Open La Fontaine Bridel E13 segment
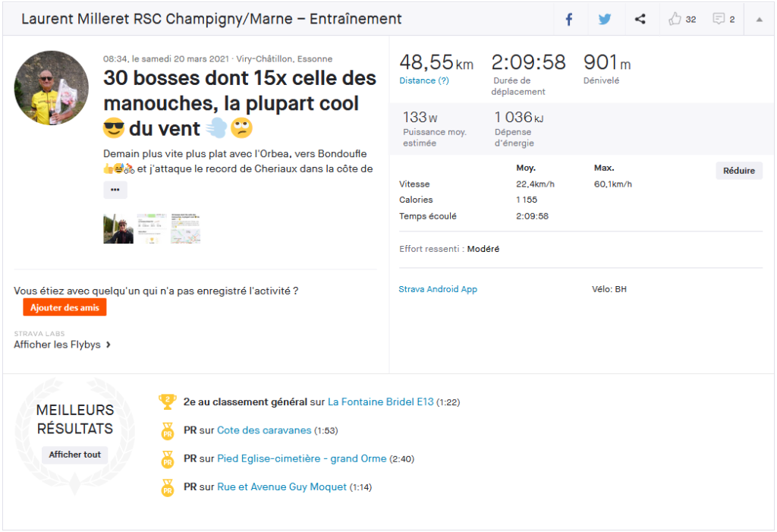 pyautogui.click(x=380, y=401)
